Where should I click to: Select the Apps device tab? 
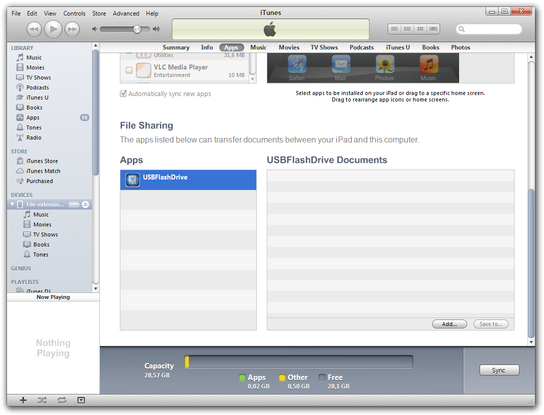[231, 48]
